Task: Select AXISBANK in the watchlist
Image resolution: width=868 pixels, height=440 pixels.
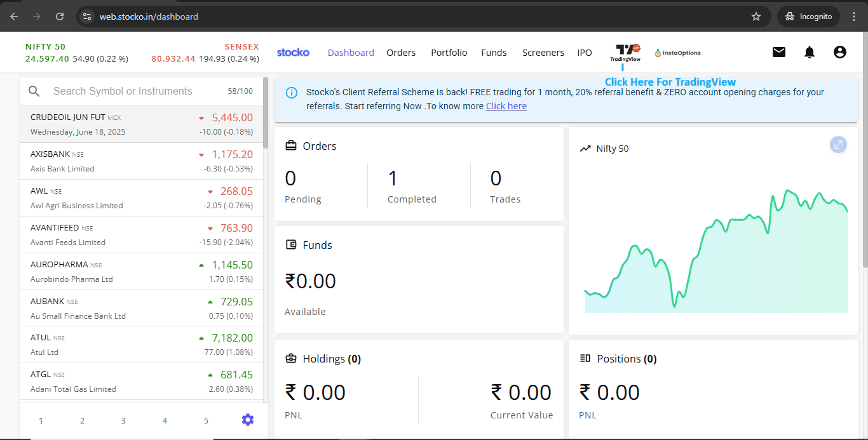Action: click(142, 161)
